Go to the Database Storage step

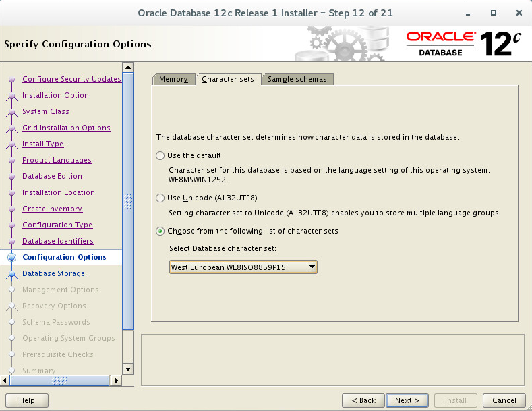(54, 274)
